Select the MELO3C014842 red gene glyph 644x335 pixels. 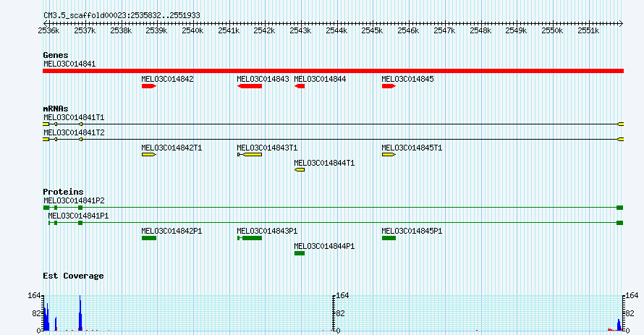pyautogui.click(x=149, y=86)
